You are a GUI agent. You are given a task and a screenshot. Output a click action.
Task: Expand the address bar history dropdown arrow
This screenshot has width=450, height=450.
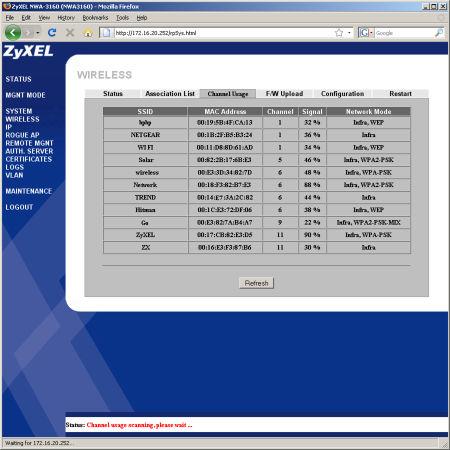tap(349, 33)
